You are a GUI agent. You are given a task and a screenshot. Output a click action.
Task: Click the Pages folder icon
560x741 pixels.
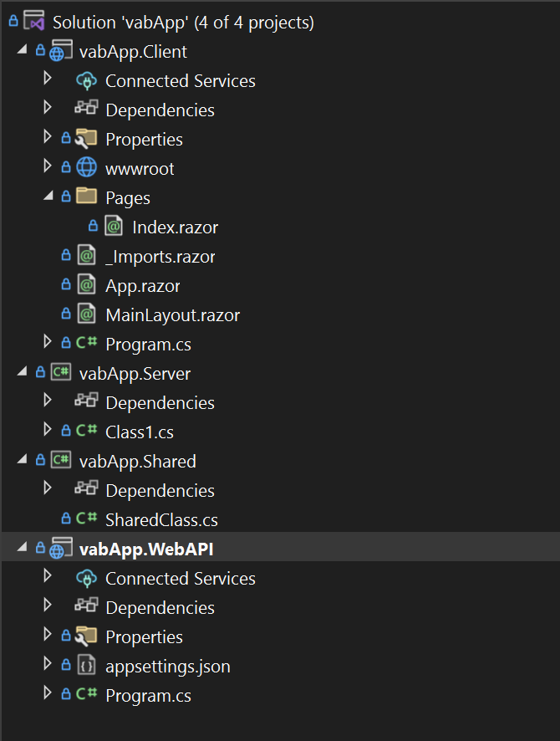(x=86, y=197)
